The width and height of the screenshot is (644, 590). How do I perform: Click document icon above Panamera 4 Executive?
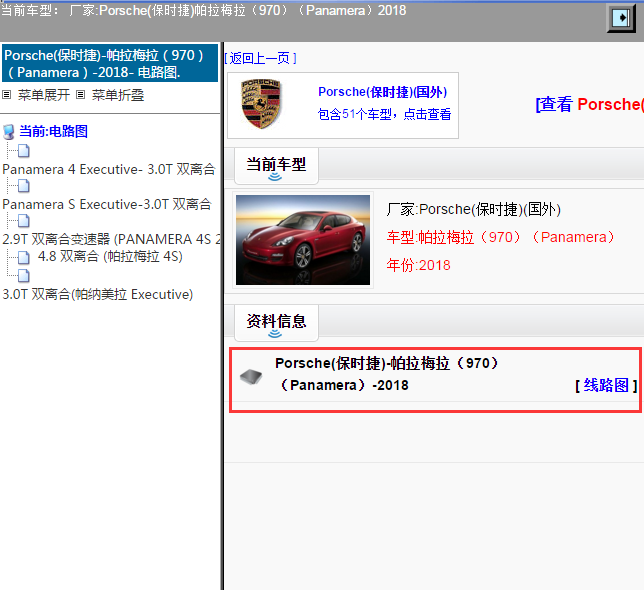(23, 151)
